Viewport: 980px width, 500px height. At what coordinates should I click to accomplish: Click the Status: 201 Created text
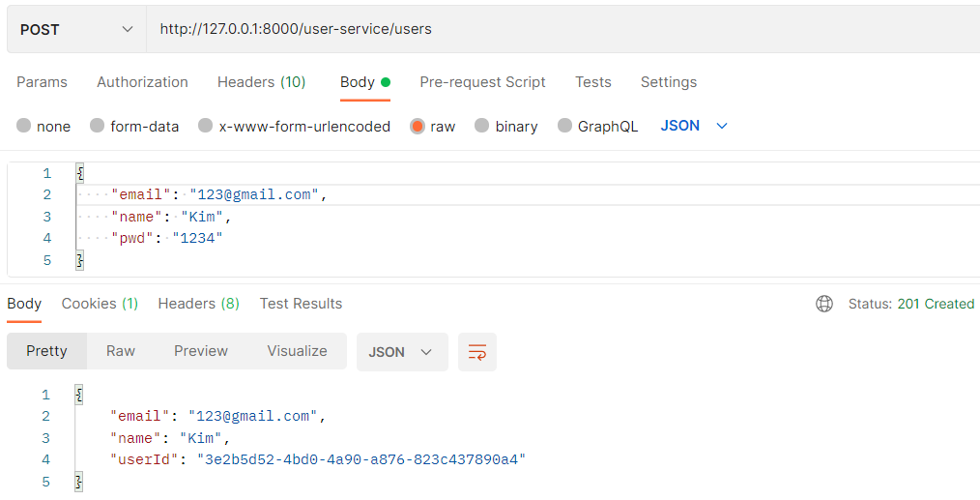click(911, 304)
